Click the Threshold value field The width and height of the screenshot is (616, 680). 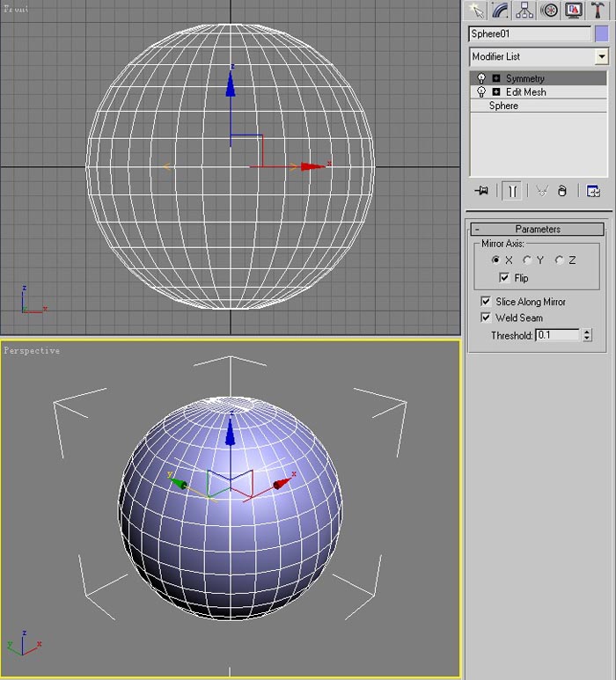click(558, 335)
